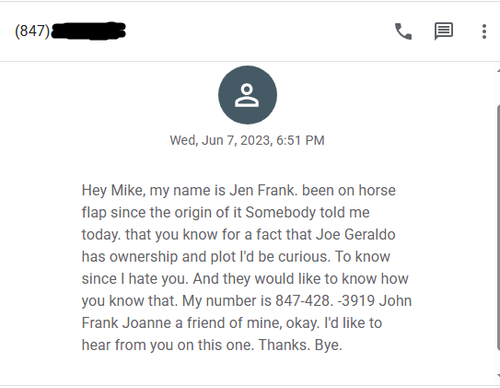Click the words Hey Mike in transcript

[113, 191]
